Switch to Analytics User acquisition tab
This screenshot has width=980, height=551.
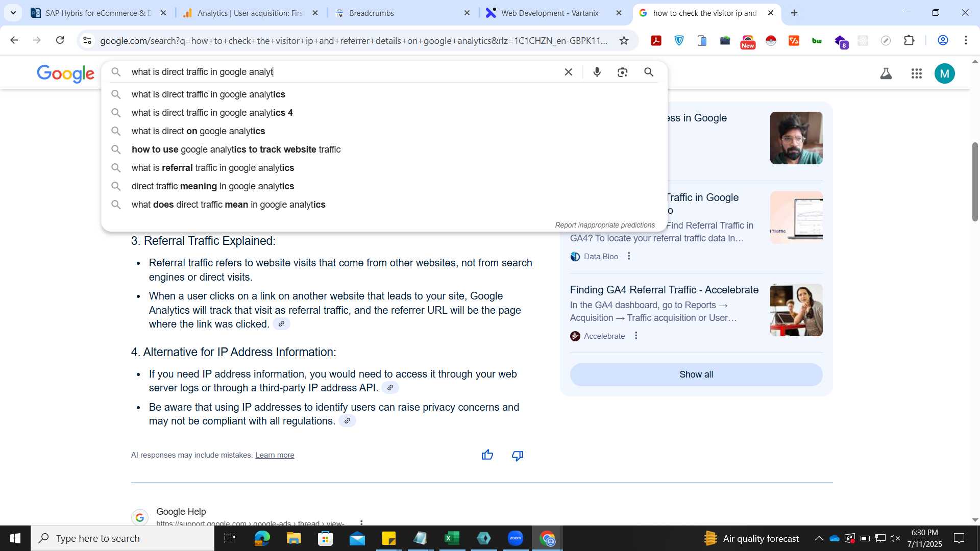coord(251,13)
